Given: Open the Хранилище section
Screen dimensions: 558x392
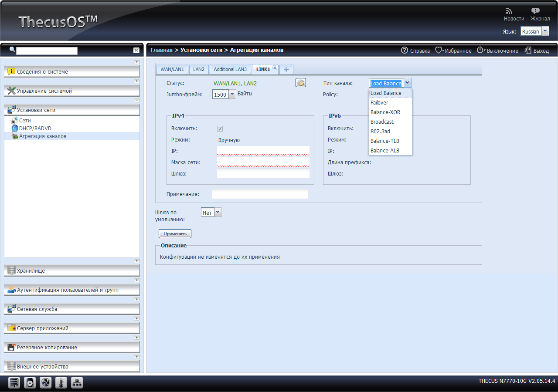Looking at the screenshot, I should 72,271.
